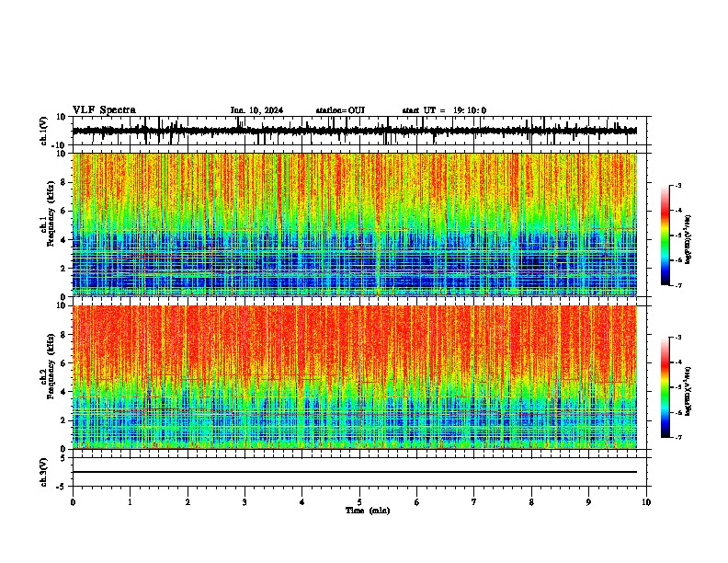Click inside the ch.1 spectrogram panel
Viewport: 728px width, 563px height.
(x=355, y=224)
